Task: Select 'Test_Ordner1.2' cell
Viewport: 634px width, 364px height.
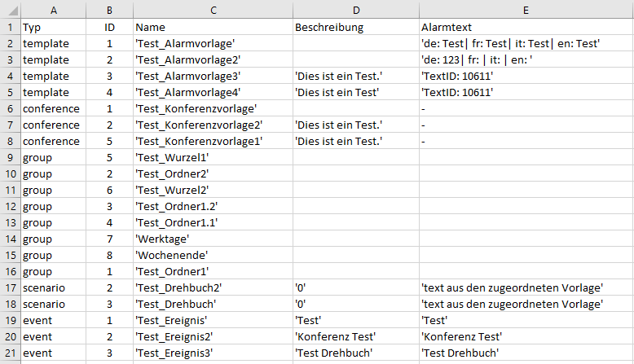Action: coord(213,207)
